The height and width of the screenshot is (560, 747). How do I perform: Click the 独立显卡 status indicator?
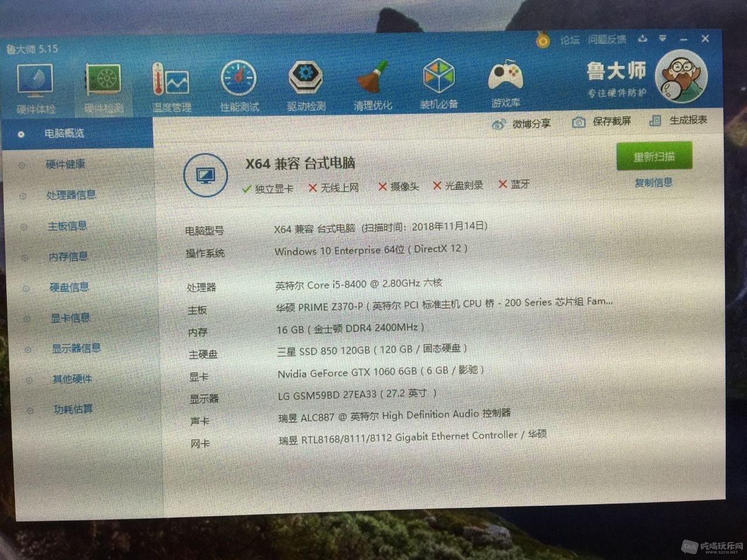tap(268, 188)
